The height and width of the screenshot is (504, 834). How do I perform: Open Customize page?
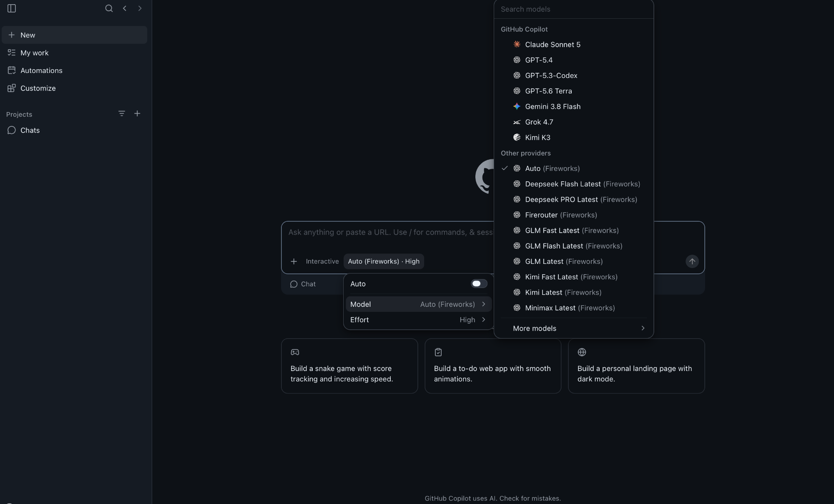pos(75,88)
